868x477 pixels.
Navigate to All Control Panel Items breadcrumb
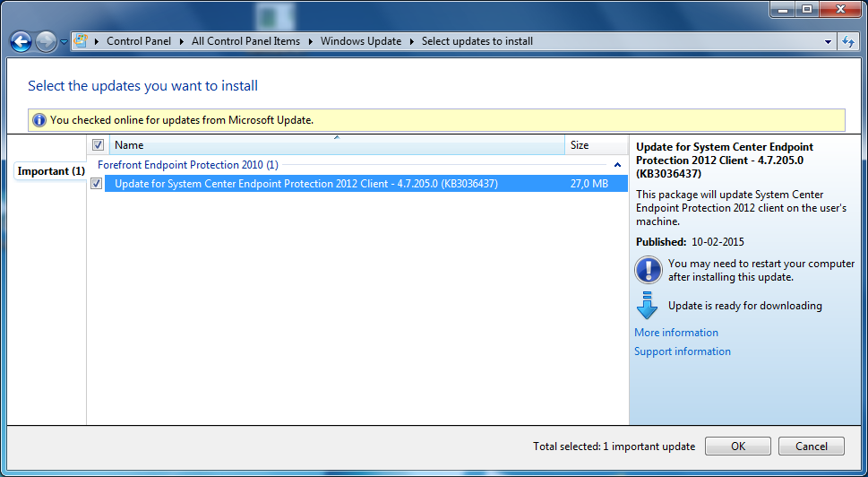pos(245,41)
